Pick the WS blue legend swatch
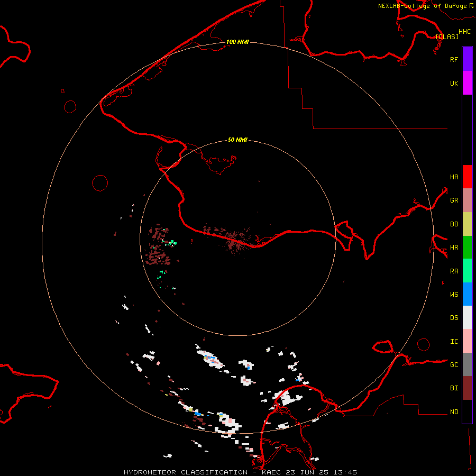 (467, 294)
